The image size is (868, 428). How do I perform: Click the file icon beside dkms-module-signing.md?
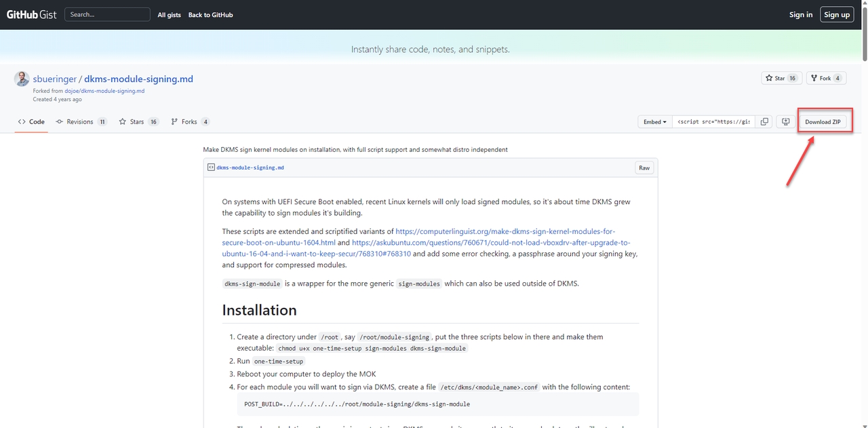click(x=211, y=168)
